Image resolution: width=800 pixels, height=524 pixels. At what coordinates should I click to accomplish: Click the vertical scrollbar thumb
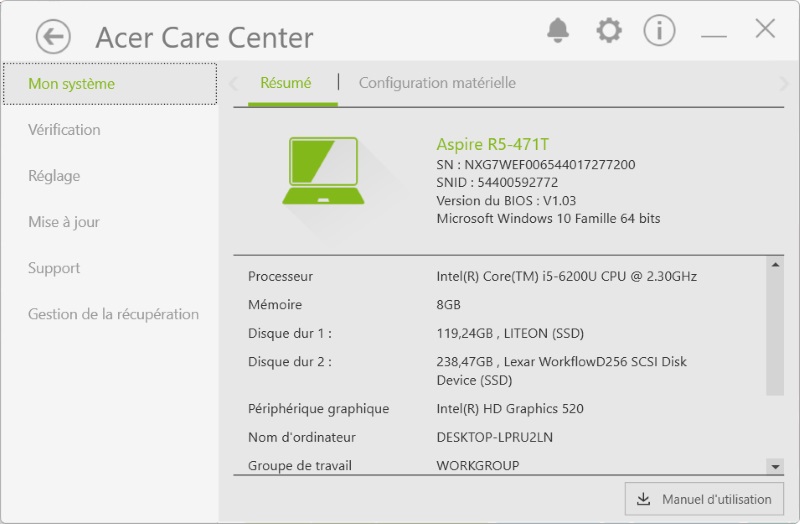775,333
